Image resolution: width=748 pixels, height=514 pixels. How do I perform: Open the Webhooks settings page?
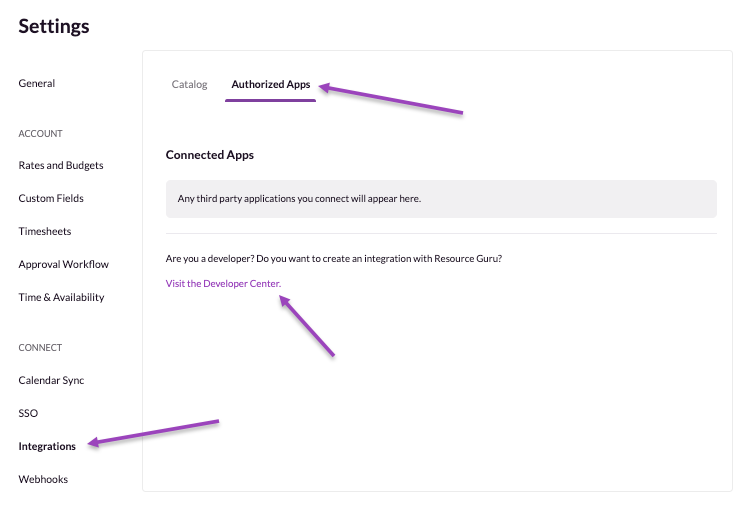pyautogui.click(x=43, y=479)
